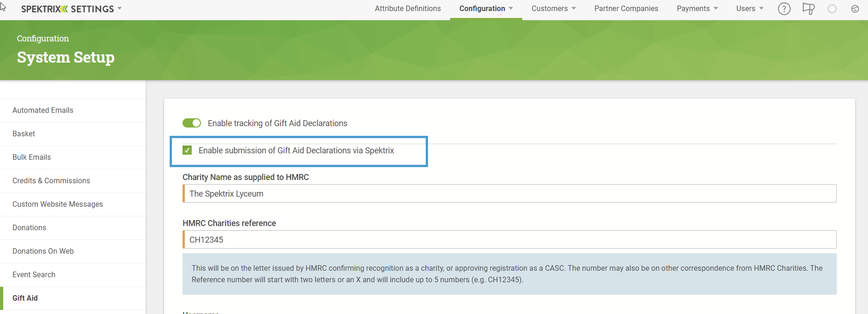
Task: Select Gift Aid in sidebar
Action: pyautogui.click(x=73, y=298)
